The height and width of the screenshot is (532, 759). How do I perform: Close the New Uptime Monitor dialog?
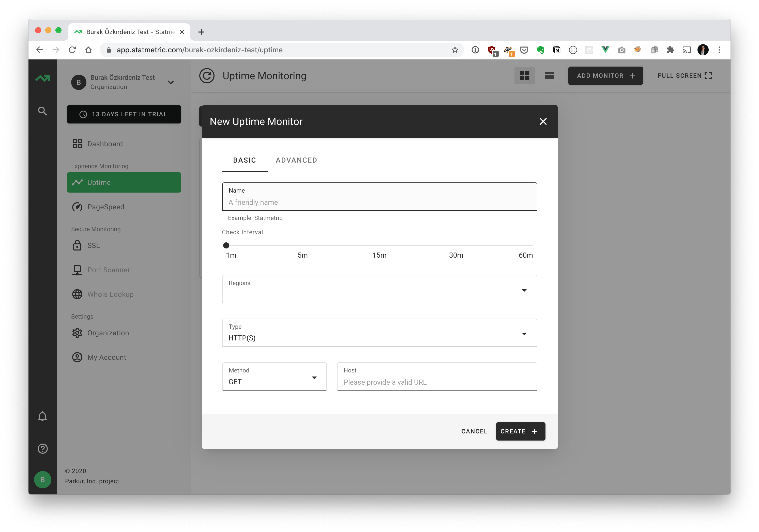pos(543,122)
